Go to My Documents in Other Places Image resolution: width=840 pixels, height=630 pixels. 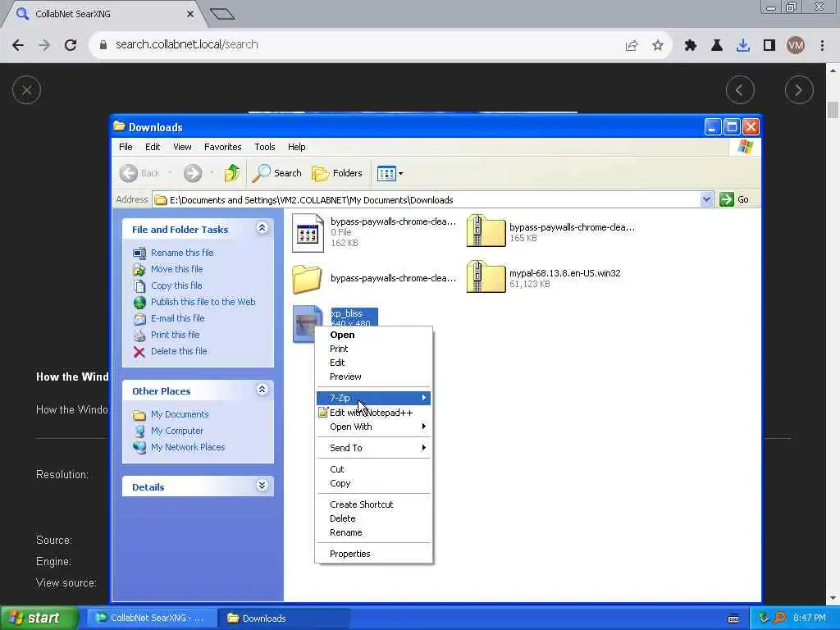click(180, 414)
